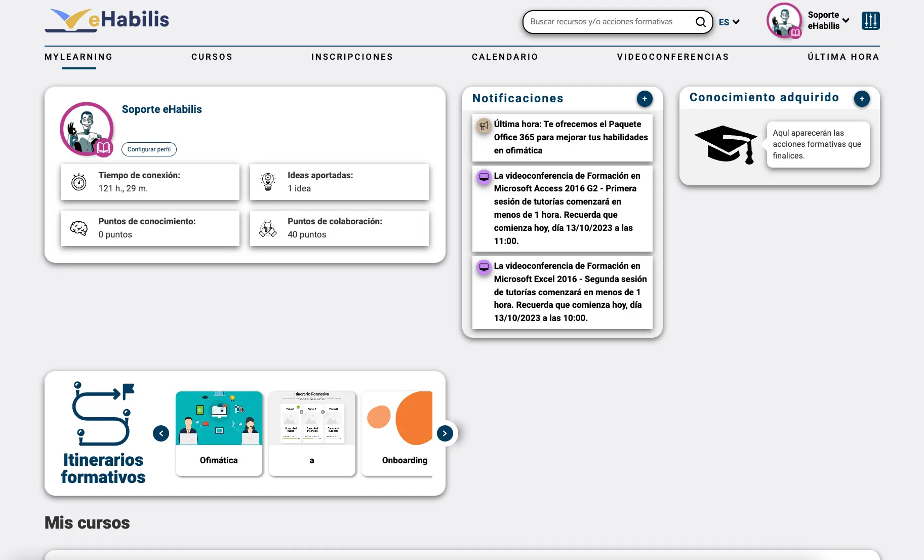Open the equalizer settings icon in header
Viewport: 924px width, 560px height.
point(870,21)
